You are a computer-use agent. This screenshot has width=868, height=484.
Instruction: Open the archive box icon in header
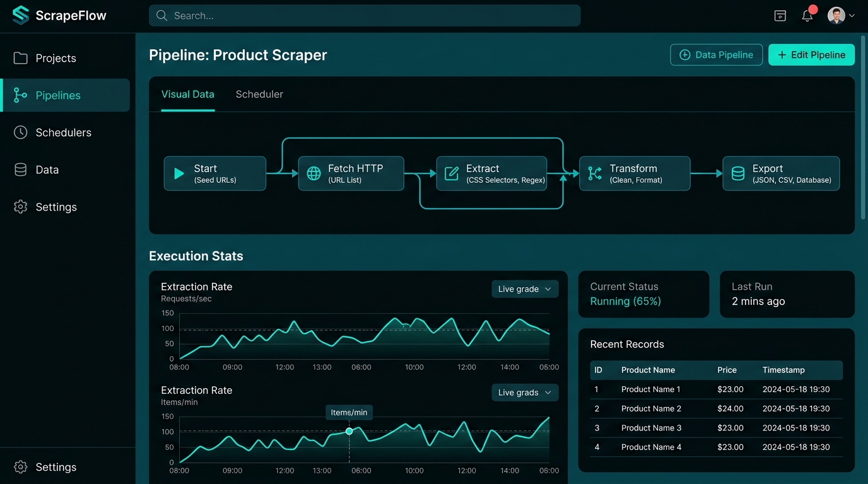[x=780, y=16]
